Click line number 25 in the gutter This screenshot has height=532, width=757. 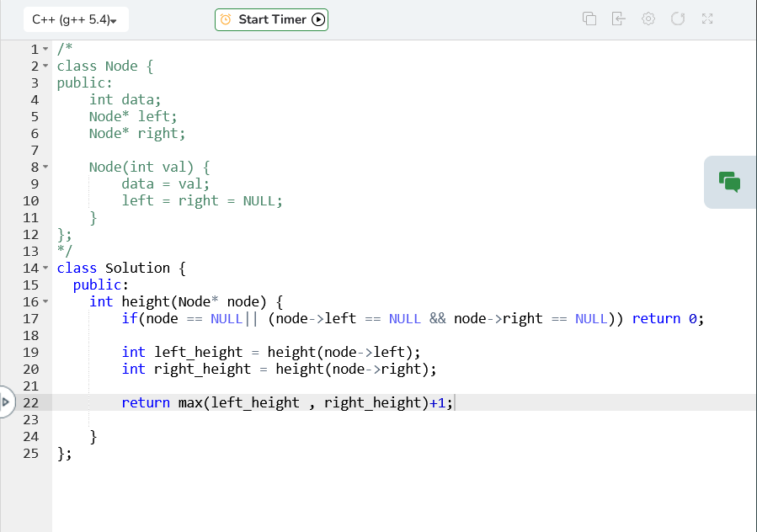coord(30,454)
